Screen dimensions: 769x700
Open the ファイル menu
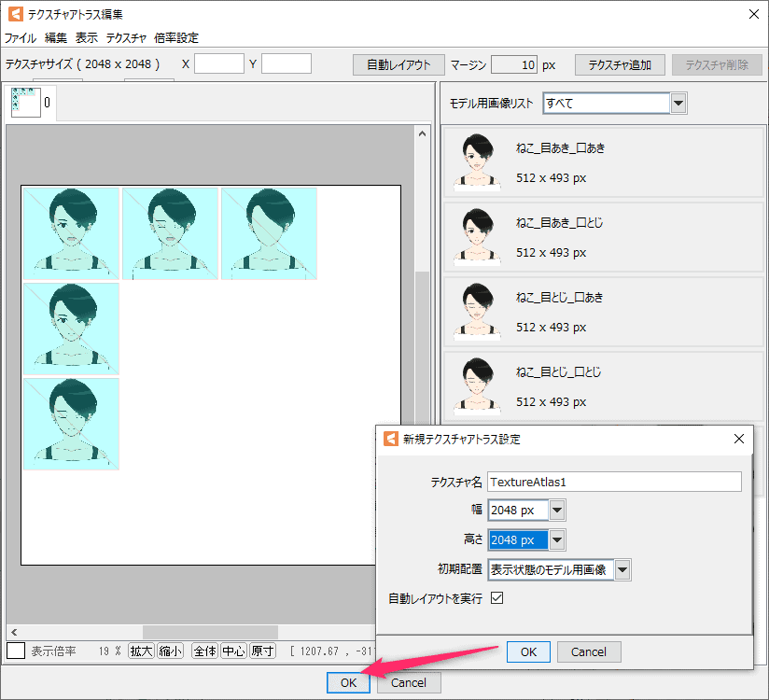[x=21, y=38]
